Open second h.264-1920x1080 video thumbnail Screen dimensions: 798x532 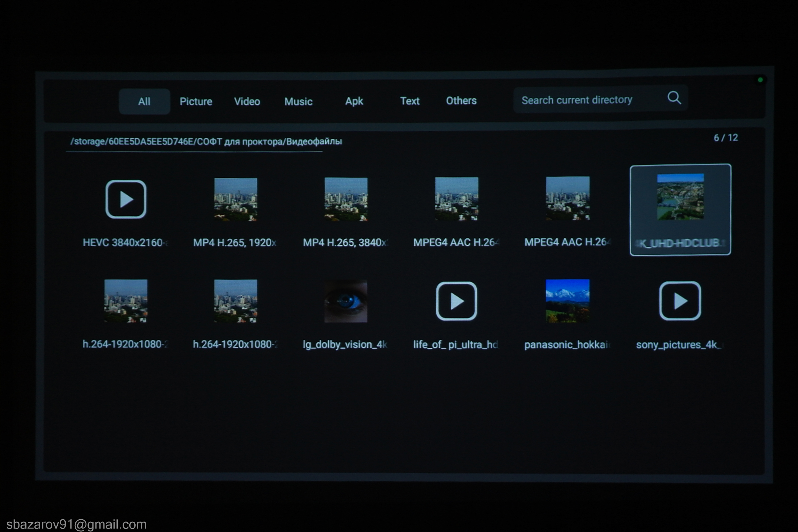(236, 301)
